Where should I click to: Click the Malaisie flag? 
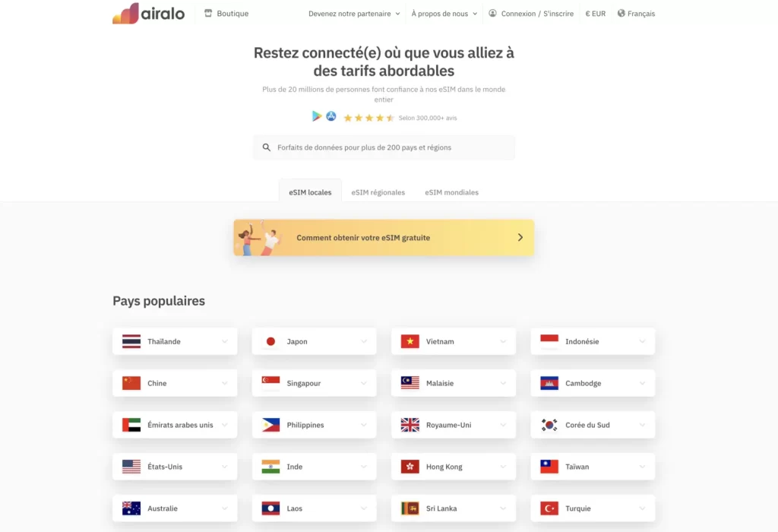tap(410, 383)
